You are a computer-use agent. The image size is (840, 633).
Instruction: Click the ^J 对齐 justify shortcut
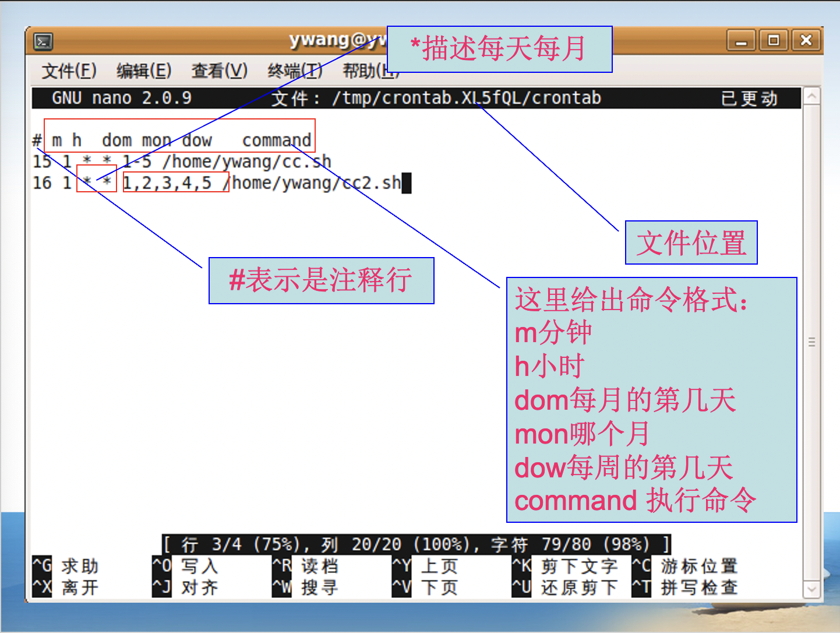point(185,588)
